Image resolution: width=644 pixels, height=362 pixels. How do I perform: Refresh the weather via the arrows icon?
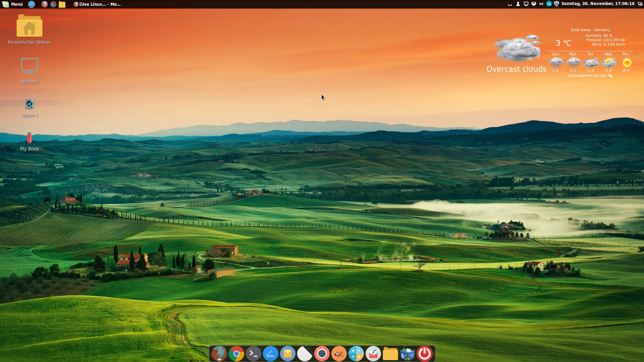[610, 76]
